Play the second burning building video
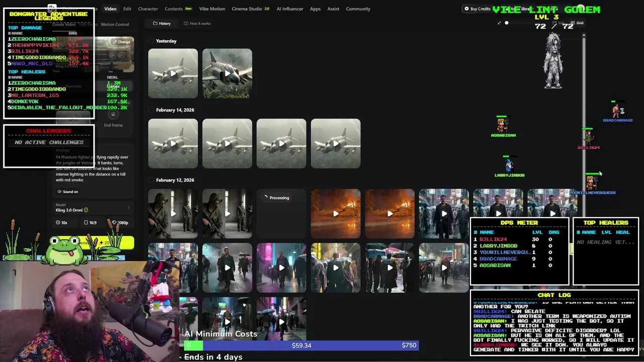The image size is (644, 362). point(390,214)
